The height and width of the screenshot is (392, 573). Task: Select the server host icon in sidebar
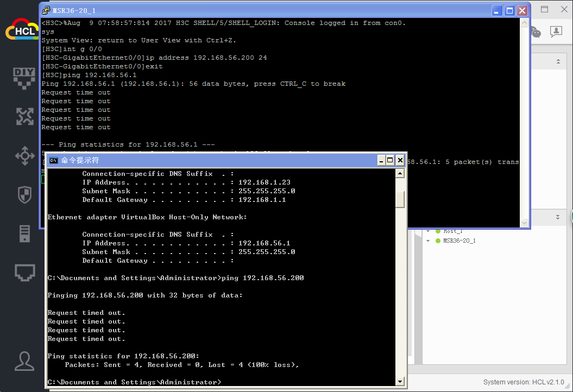(x=24, y=233)
